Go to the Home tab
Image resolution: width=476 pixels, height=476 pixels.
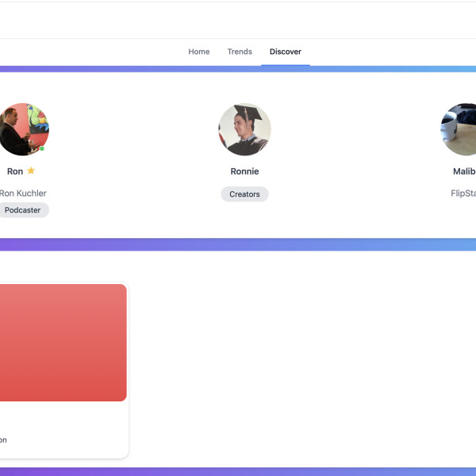click(199, 52)
